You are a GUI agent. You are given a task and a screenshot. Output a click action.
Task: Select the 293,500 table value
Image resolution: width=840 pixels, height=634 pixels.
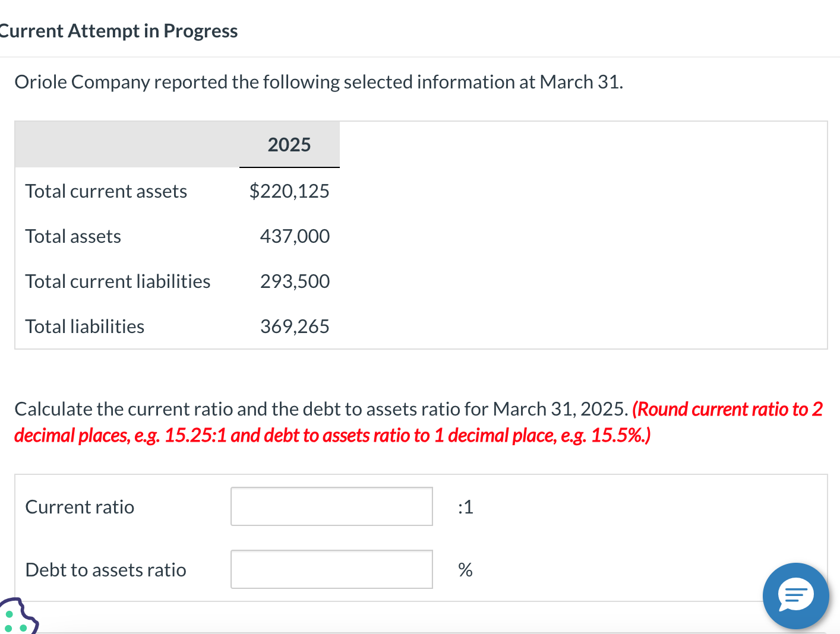(295, 281)
